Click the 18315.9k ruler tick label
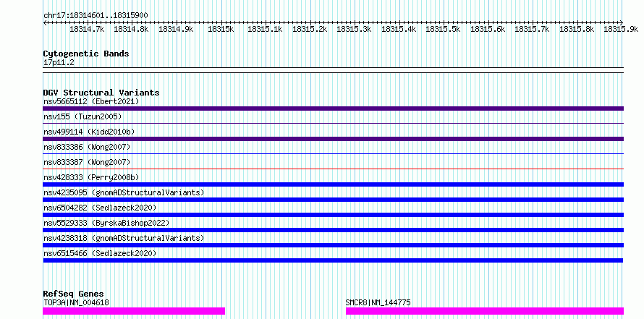The image size is (644, 319). point(621,29)
